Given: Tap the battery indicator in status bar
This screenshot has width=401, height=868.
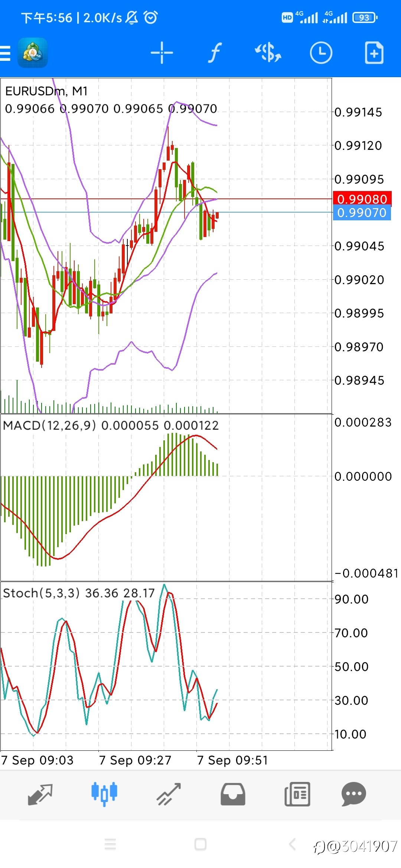Looking at the screenshot, I should pos(365,17).
